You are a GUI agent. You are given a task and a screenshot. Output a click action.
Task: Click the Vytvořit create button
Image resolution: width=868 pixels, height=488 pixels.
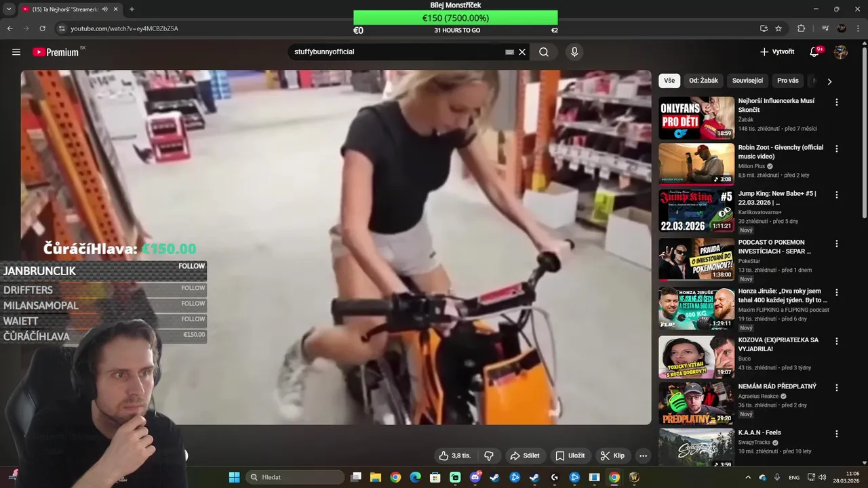[777, 52]
